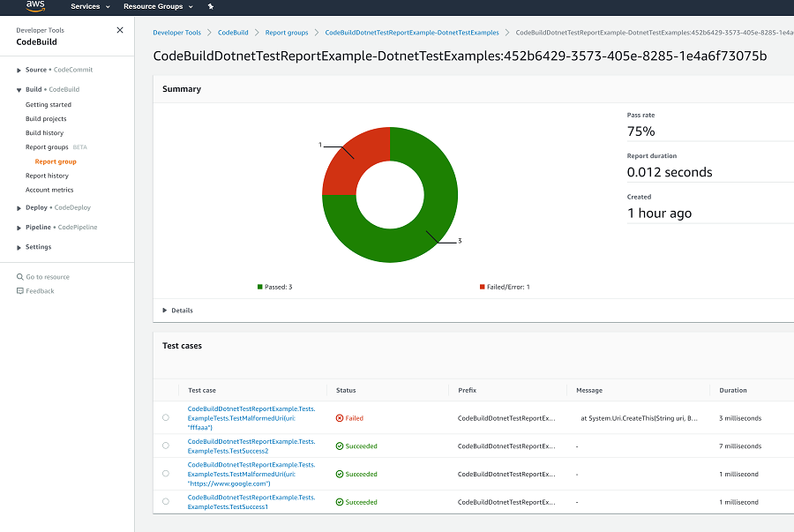Close the Developer Tools side panel
The width and height of the screenshot is (794, 532).
[x=120, y=30]
